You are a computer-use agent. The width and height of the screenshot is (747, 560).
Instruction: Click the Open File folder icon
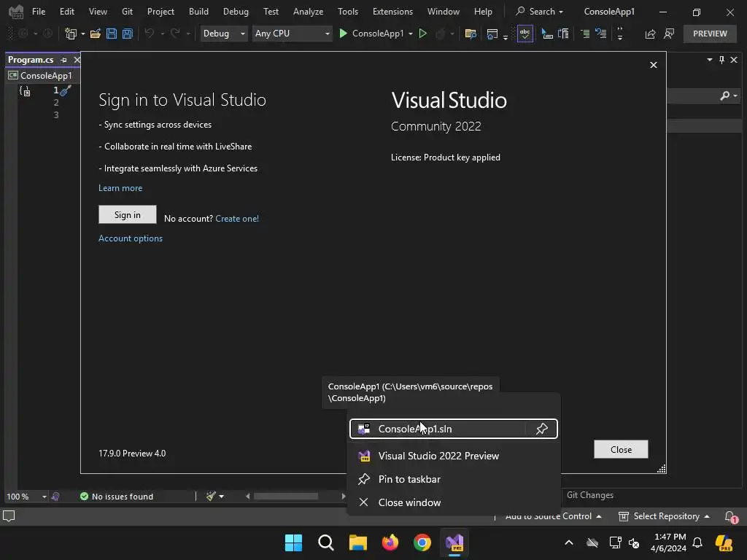[96, 34]
